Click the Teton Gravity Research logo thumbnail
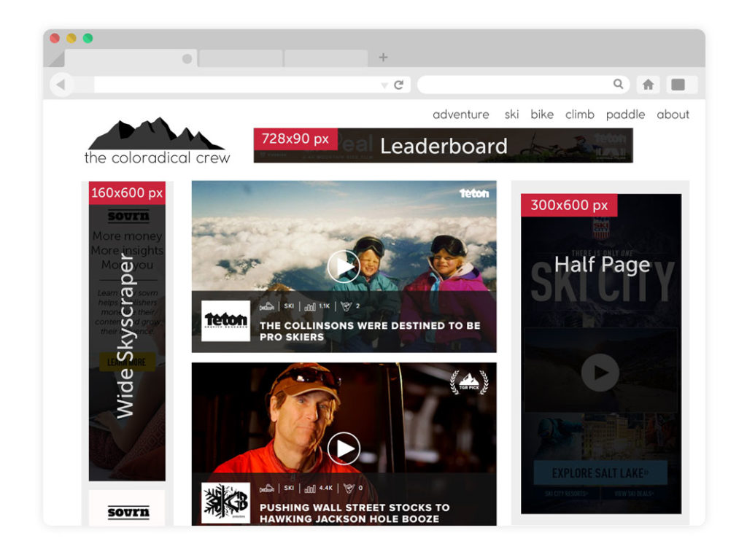This screenshot has width=747, height=560. [x=225, y=321]
